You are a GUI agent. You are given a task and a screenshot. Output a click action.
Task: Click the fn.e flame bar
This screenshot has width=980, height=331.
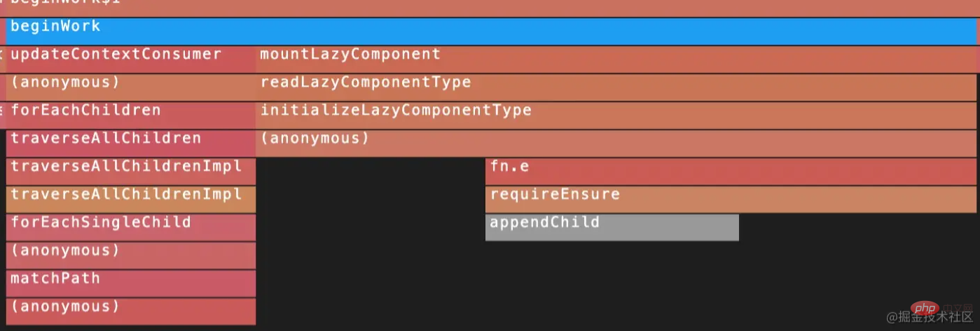coord(731,171)
